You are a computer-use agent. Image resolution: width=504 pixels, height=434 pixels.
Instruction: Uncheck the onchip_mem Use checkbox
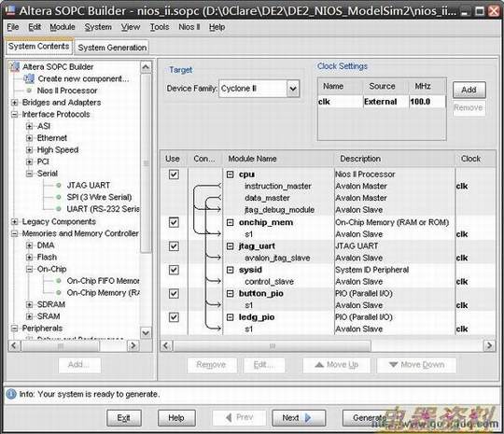click(x=174, y=222)
